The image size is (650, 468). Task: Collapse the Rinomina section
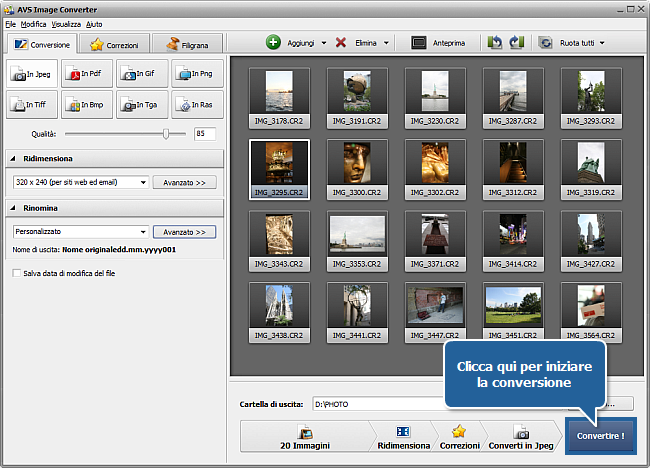(x=13, y=208)
